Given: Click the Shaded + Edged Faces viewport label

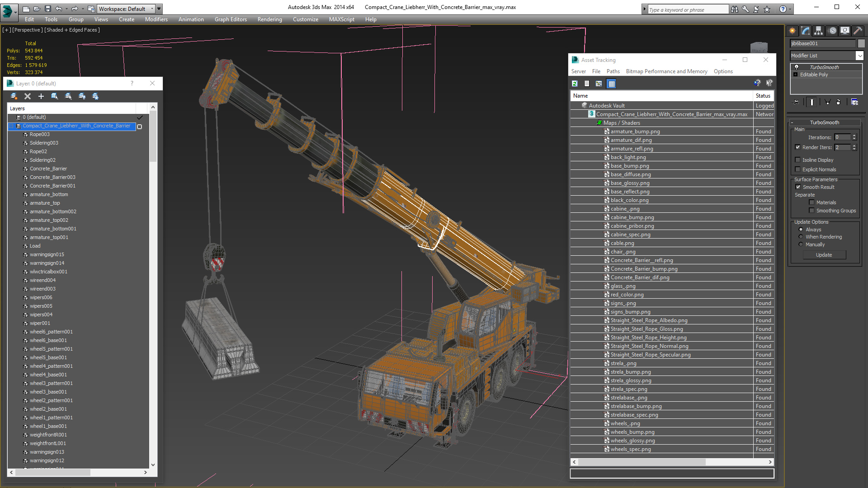Looking at the screenshot, I should (x=72, y=30).
